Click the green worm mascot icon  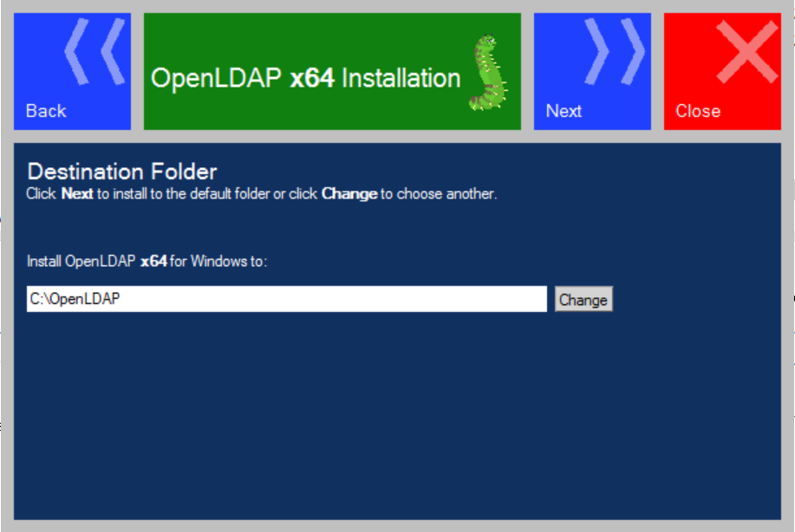pos(487,73)
